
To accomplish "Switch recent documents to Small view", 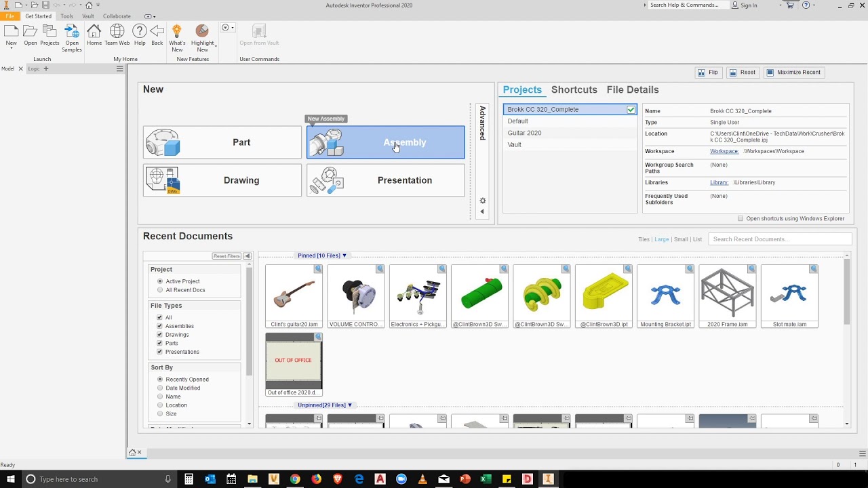I will pyautogui.click(x=681, y=239).
